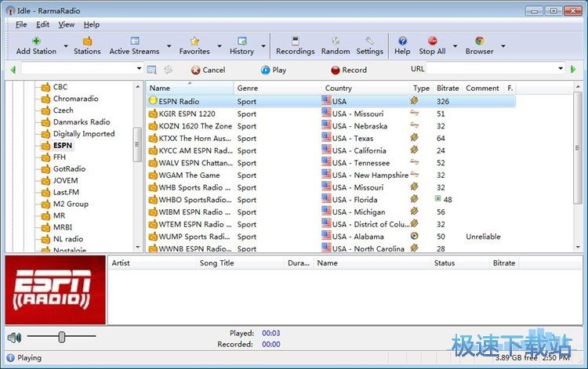588x369 pixels.
Task: Click the Stop All icon
Action: [x=431, y=41]
